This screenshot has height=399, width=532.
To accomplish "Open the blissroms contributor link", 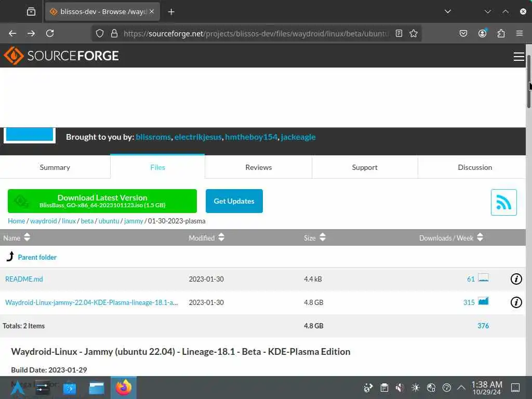I will click(153, 137).
